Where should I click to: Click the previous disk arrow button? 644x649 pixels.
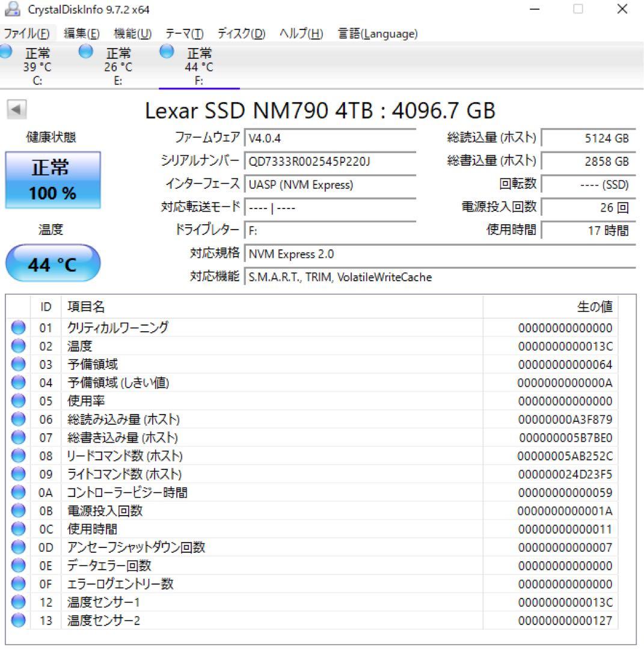(16, 110)
